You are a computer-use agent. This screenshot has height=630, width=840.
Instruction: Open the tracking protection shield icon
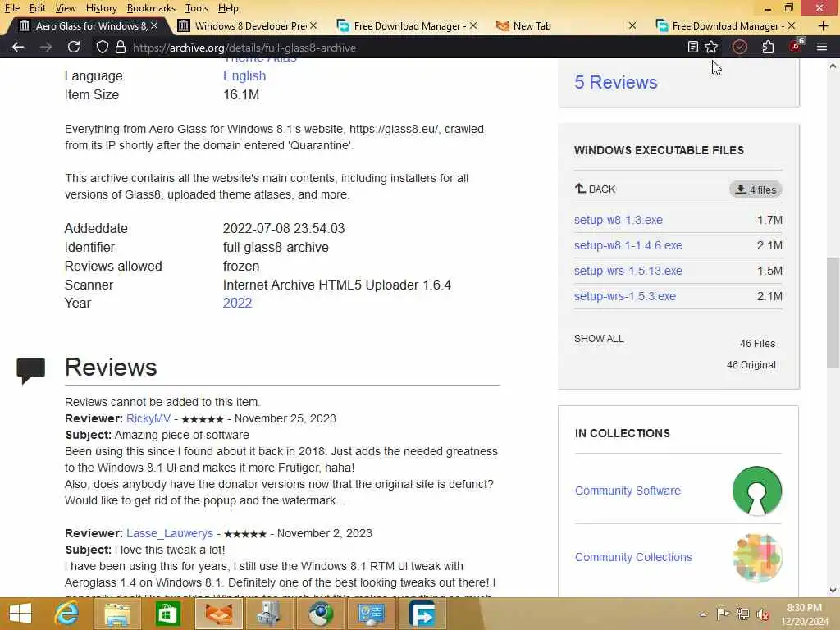click(102, 47)
